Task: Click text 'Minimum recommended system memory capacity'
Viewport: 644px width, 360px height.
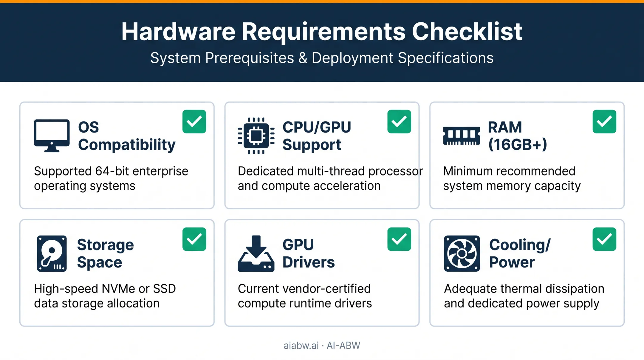Action: coord(512,178)
